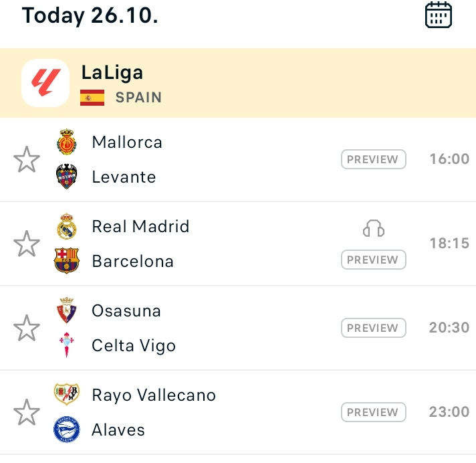Favorite the Mallorca vs Levante match

(27, 160)
